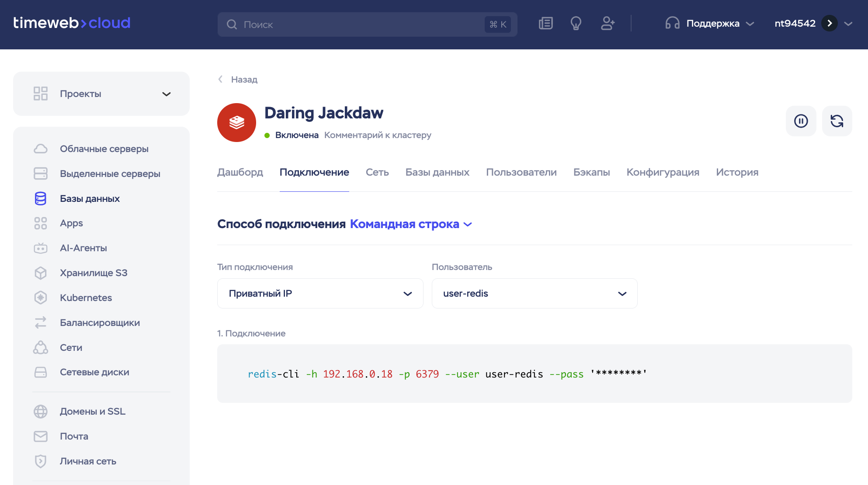Open the Бэкапы tab
868x485 pixels.
(x=591, y=172)
